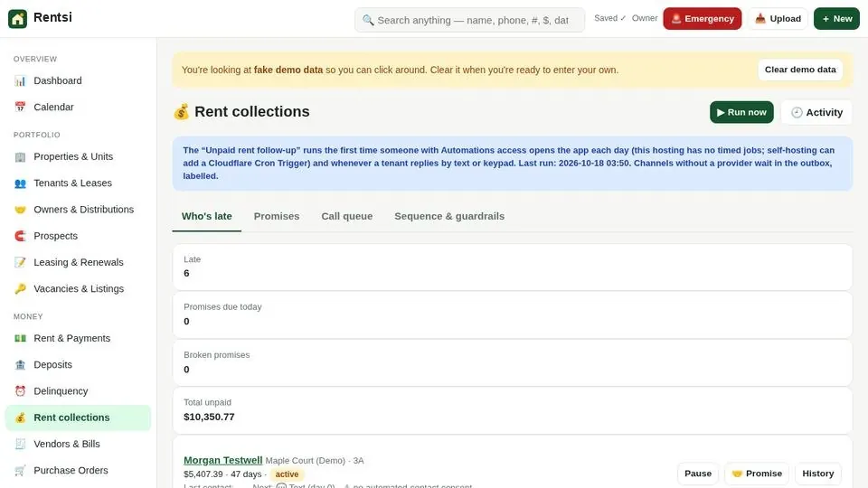Click the green New button
Image resolution: width=868 pixels, height=488 pixels.
coord(836,19)
